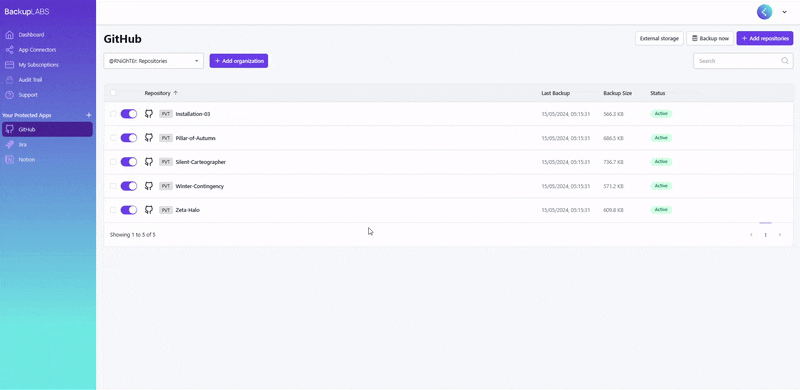Click the Audit Trail icon

(9, 80)
